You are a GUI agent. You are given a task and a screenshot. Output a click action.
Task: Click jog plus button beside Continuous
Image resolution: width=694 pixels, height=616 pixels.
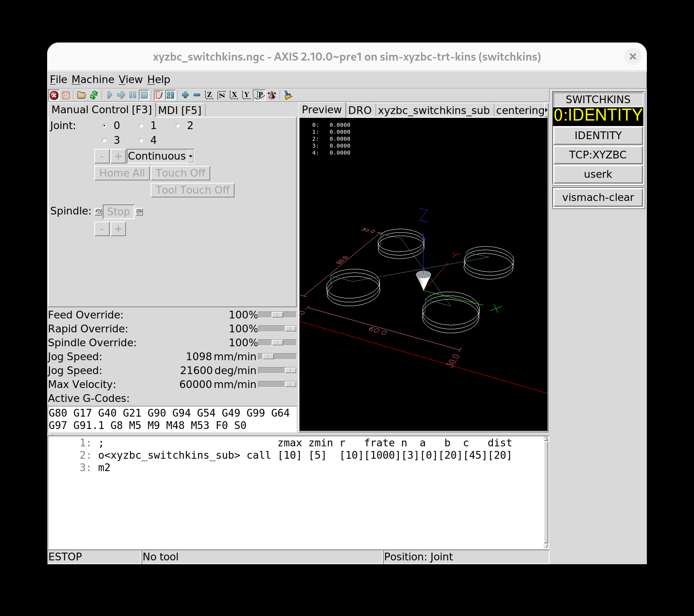[x=118, y=156]
